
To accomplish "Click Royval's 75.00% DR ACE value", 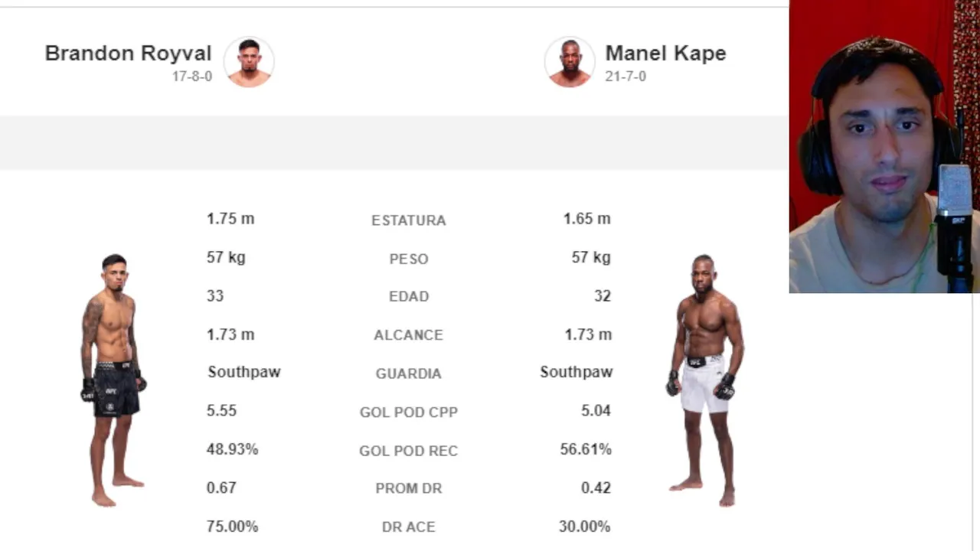I will point(232,527).
